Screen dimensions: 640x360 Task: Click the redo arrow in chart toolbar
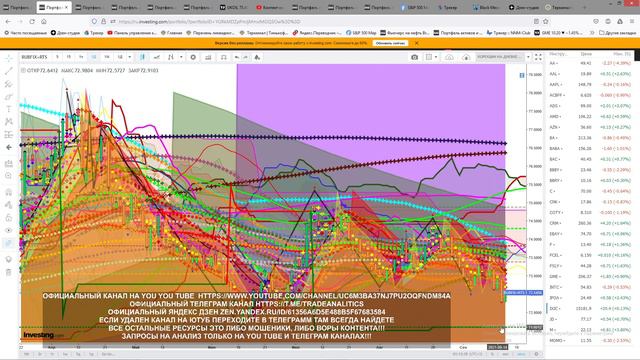pyautogui.click(x=245, y=57)
